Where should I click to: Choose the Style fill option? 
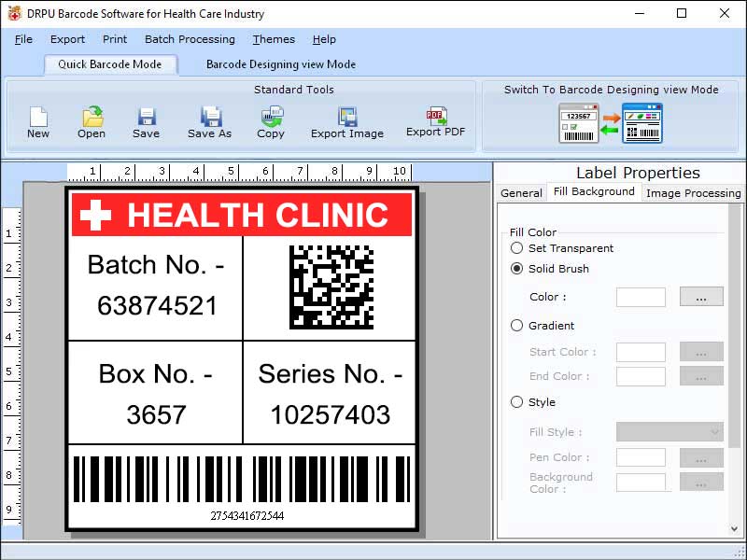coord(518,403)
